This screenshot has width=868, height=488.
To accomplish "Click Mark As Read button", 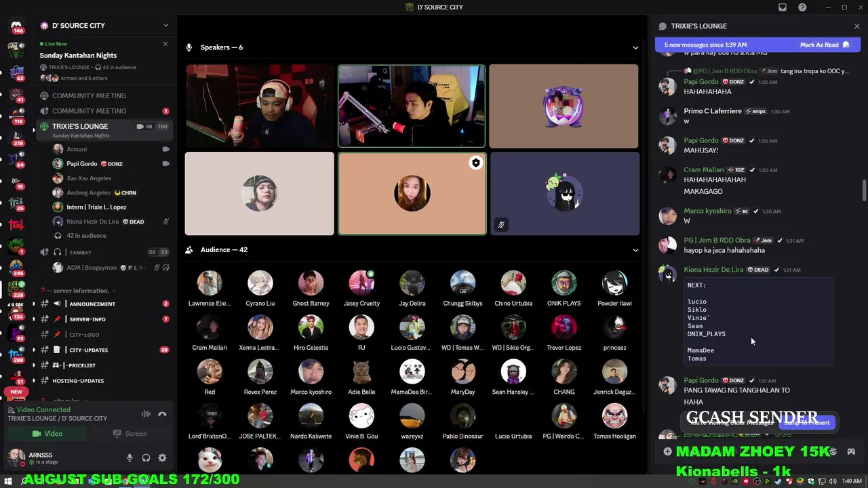I will coord(824,45).
